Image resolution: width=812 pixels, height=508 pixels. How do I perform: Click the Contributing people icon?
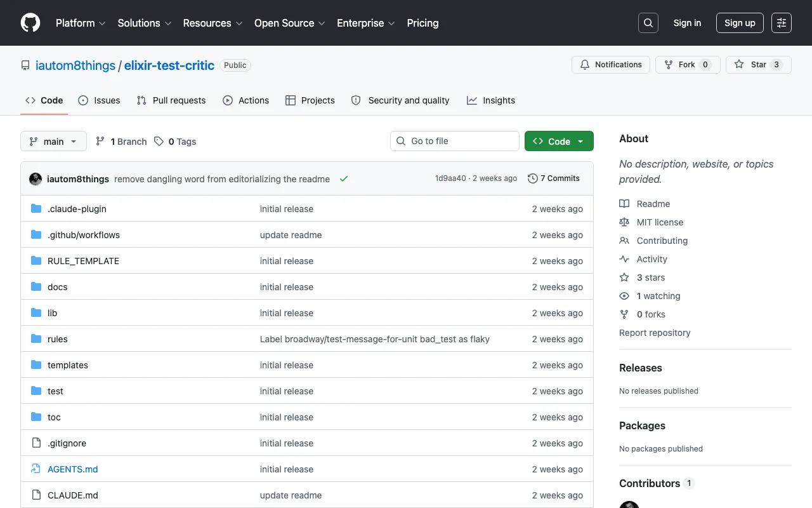tap(624, 241)
